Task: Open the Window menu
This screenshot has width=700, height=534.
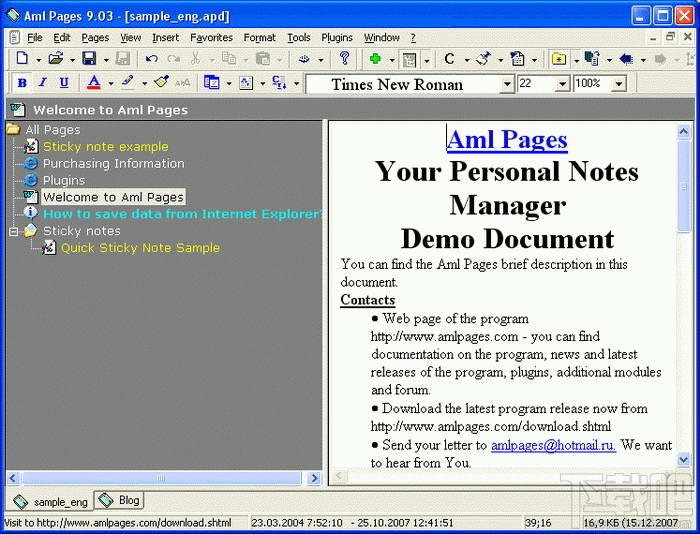Action: (x=381, y=38)
